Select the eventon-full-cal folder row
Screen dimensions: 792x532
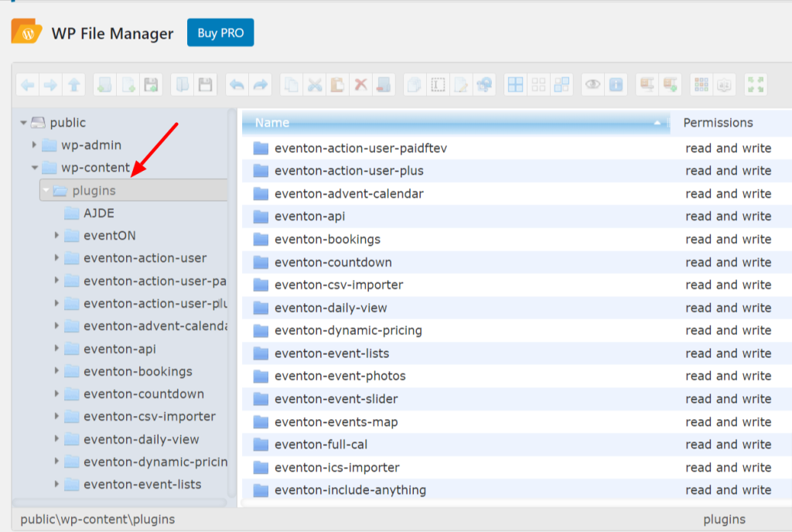pos(517,444)
